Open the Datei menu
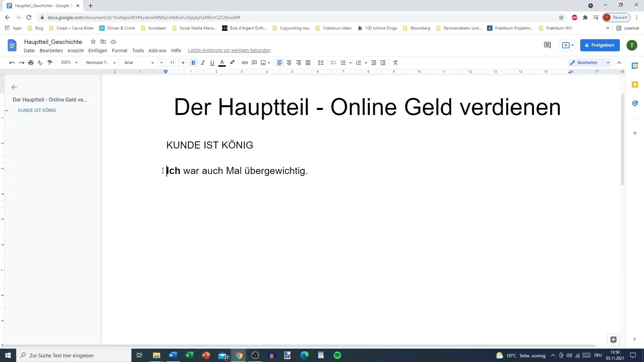Viewport: 644px width, 362px height. [29, 50]
